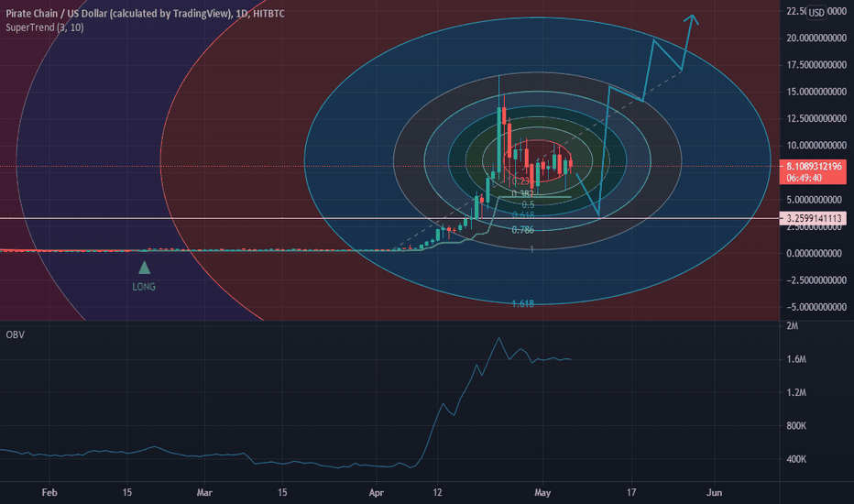Image resolution: width=854 pixels, height=504 pixels.
Task: Click the 12 date on time axis
Action: pyautogui.click(x=437, y=493)
